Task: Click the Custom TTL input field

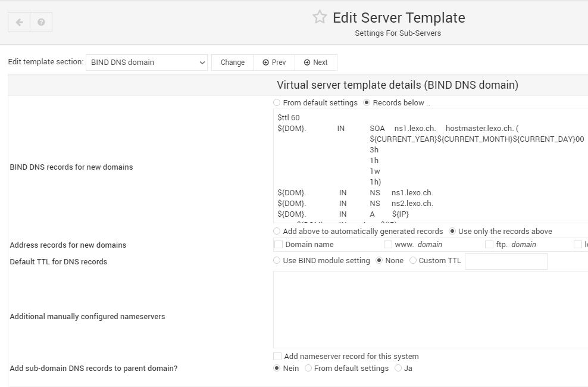Action: tap(506, 261)
